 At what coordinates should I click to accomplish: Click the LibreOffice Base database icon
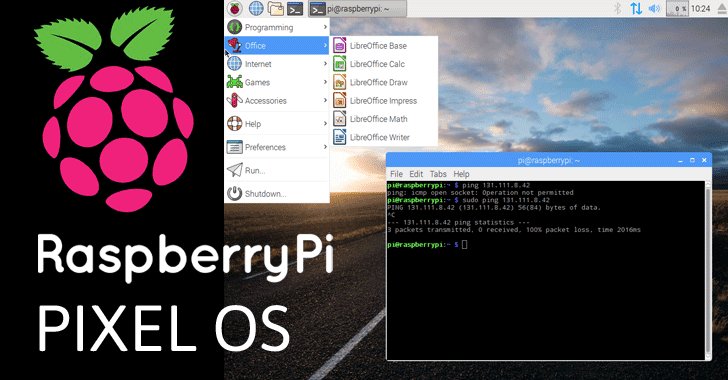coord(339,45)
